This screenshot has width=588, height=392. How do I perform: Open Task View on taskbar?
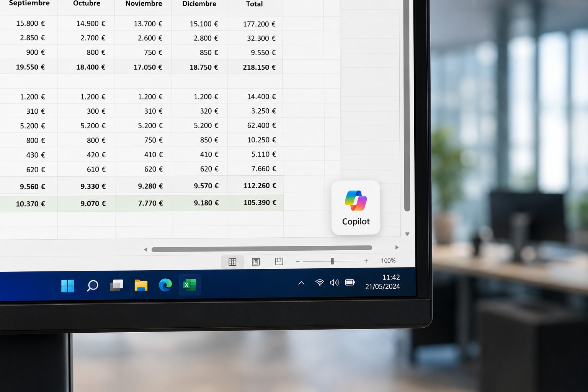(117, 285)
